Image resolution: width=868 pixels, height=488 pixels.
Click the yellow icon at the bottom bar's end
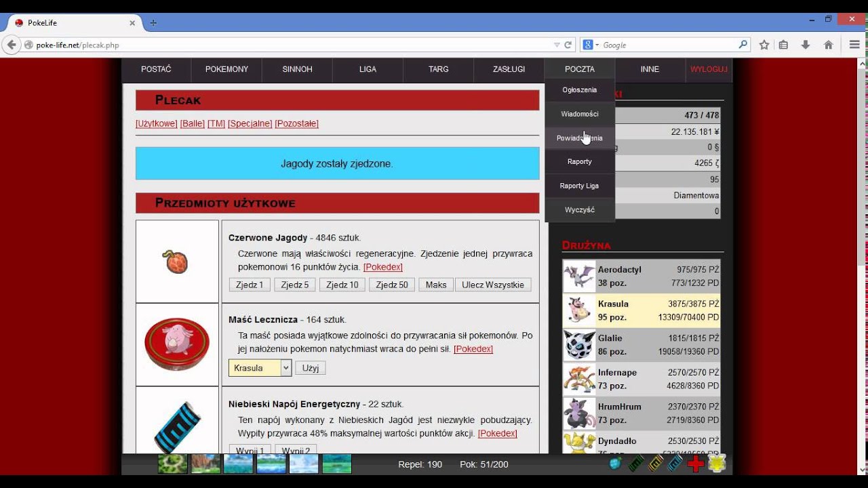tap(717, 464)
